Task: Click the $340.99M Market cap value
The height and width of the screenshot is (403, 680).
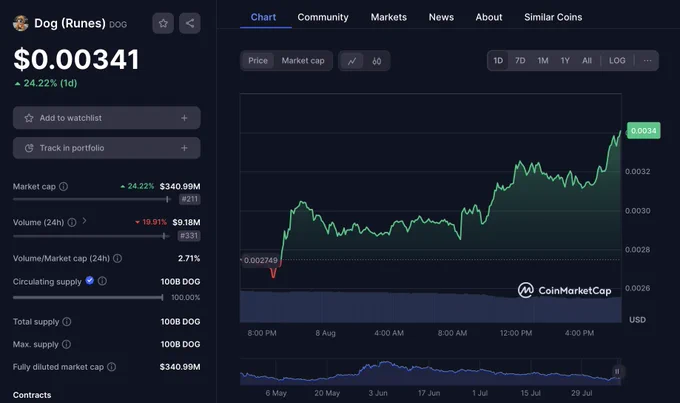Action: pos(180,187)
